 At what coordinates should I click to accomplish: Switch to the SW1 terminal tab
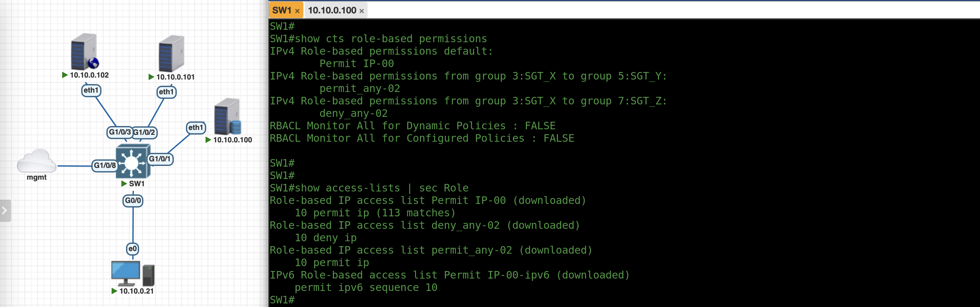tap(281, 10)
